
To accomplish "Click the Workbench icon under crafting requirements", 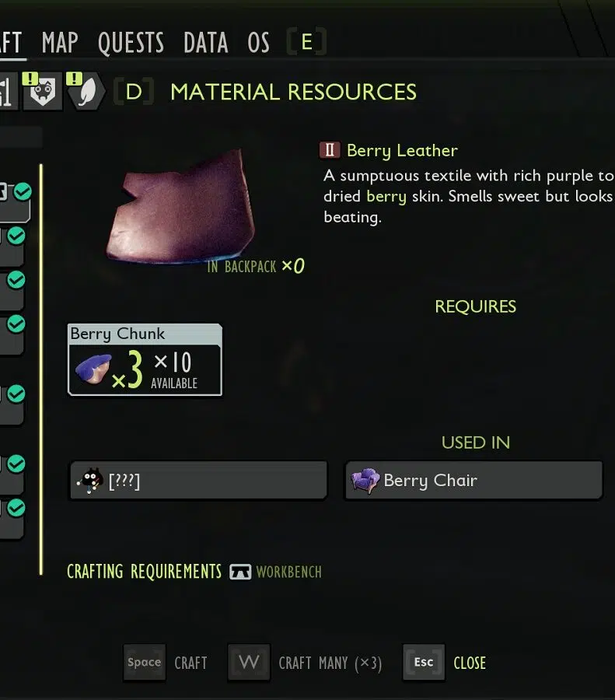I will click(x=240, y=572).
